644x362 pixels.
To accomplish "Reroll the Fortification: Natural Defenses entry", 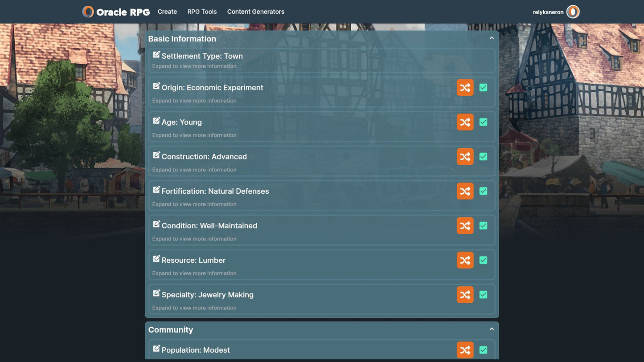I will coord(465,191).
